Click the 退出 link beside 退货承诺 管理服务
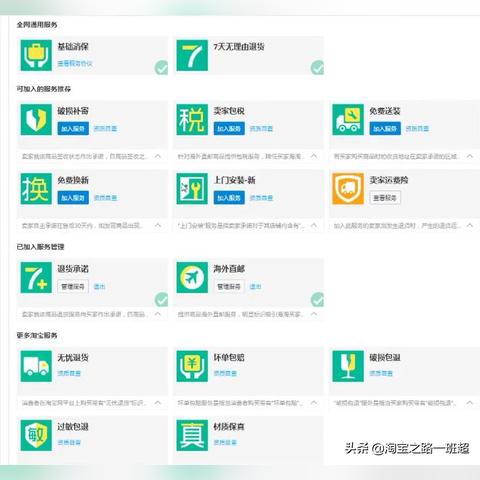This screenshot has width=480, height=480. click(x=100, y=286)
